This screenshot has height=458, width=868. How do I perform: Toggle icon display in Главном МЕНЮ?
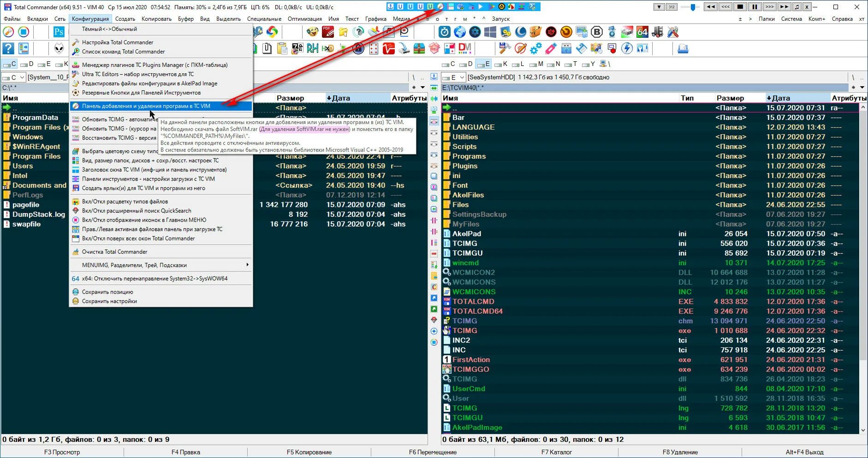pos(161,220)
